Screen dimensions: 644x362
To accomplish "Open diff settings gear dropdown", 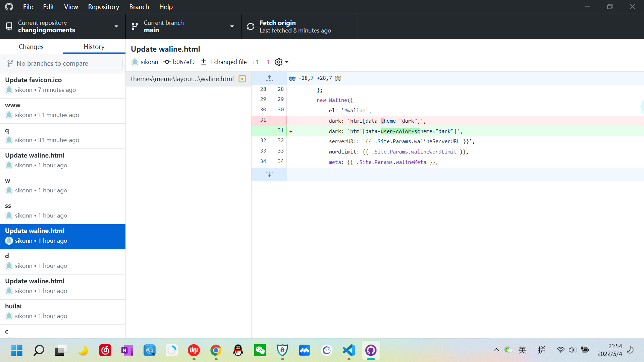I will (281, 62).
